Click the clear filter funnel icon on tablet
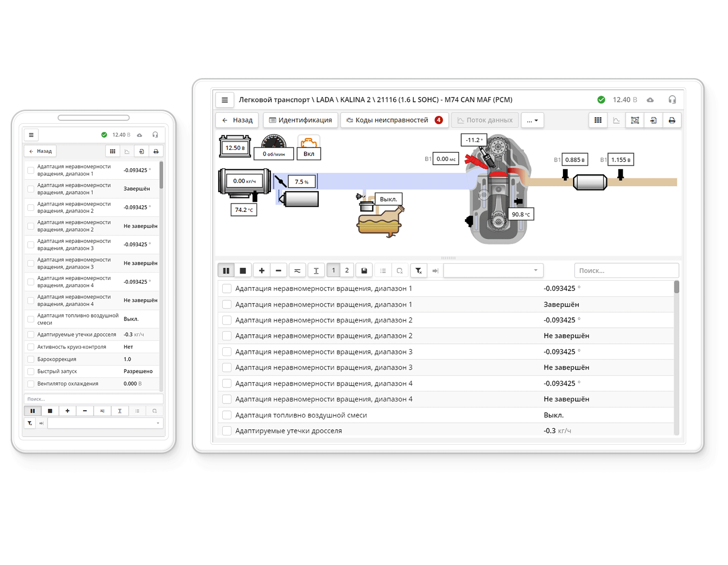 (x=418, y=271)
